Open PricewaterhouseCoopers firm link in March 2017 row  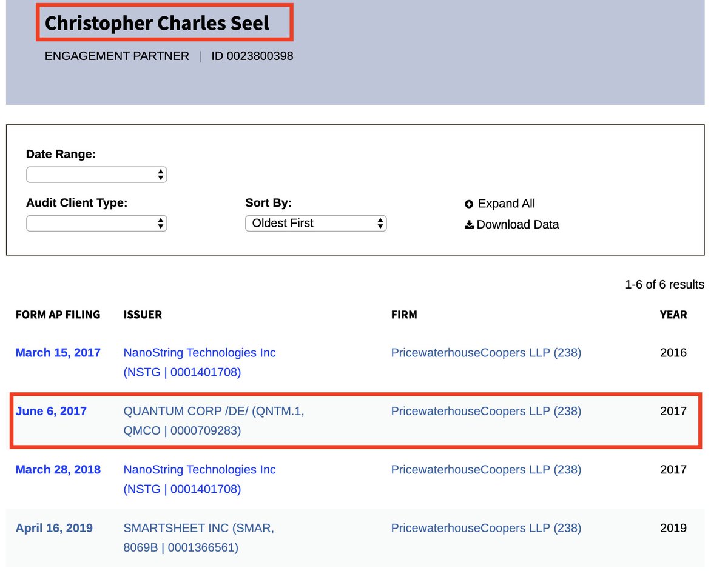[x=486, y=352]
